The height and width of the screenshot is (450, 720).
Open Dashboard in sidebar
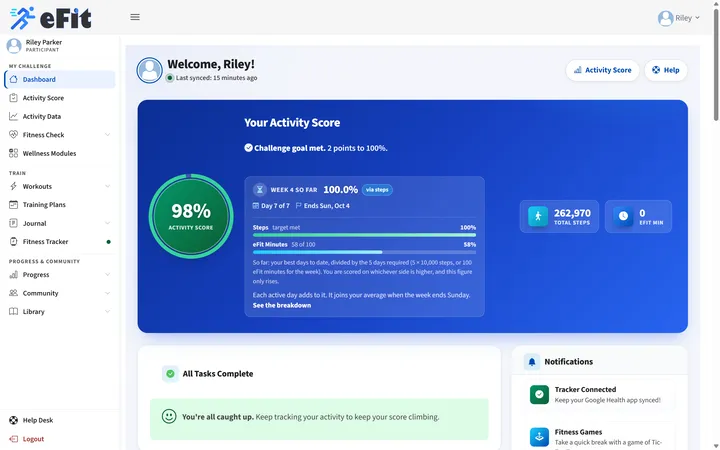(x=60, y=79)
